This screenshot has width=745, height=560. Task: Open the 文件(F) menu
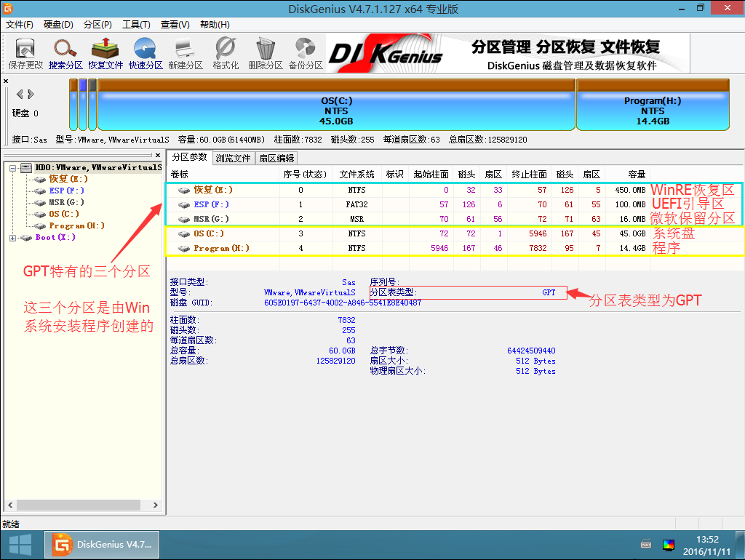coord(20,25)
